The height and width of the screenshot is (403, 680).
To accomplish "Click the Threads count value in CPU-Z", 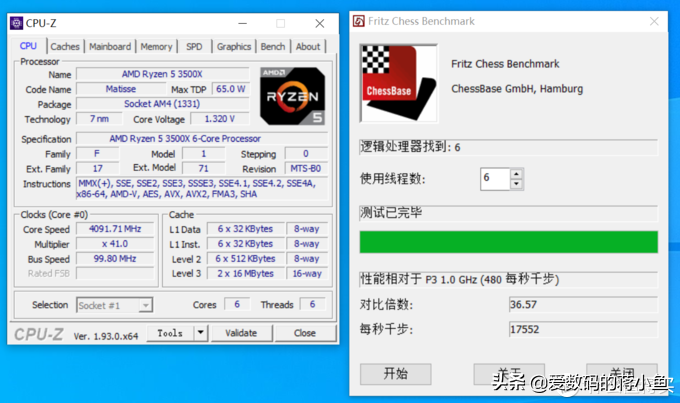I will pos(313,305).
